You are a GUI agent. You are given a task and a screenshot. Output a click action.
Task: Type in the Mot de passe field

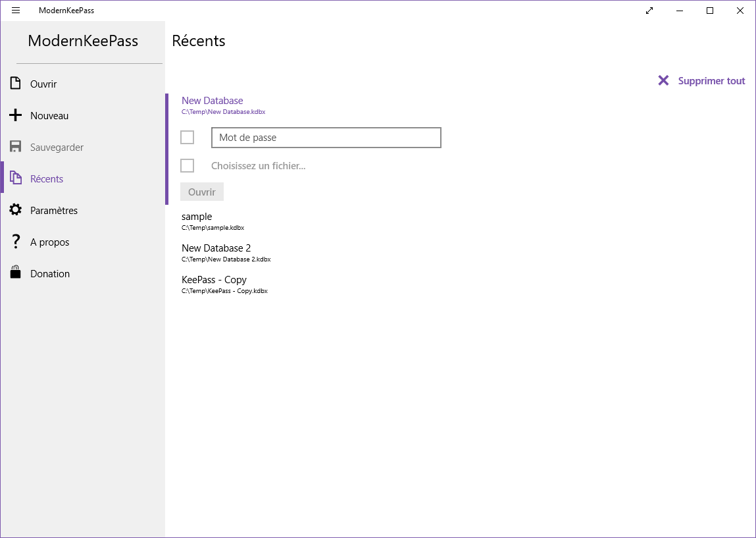pyautogui.click(x=326, y=138)
